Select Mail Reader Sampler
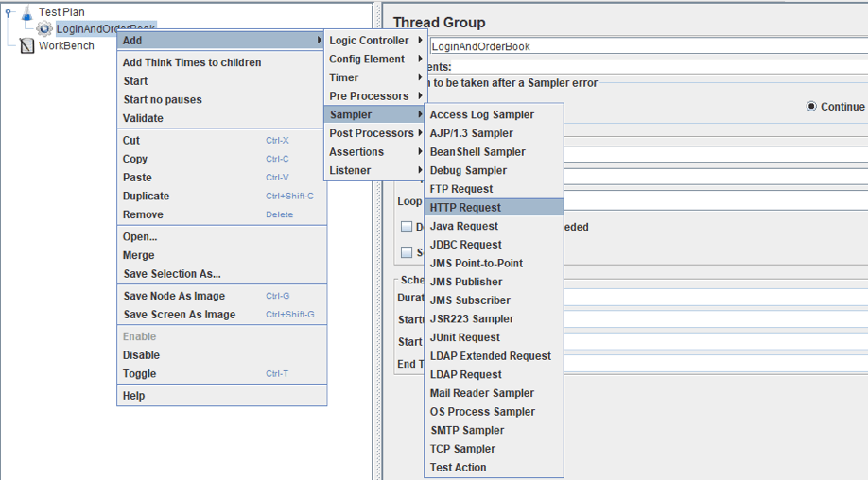 [x=494, y=393]
